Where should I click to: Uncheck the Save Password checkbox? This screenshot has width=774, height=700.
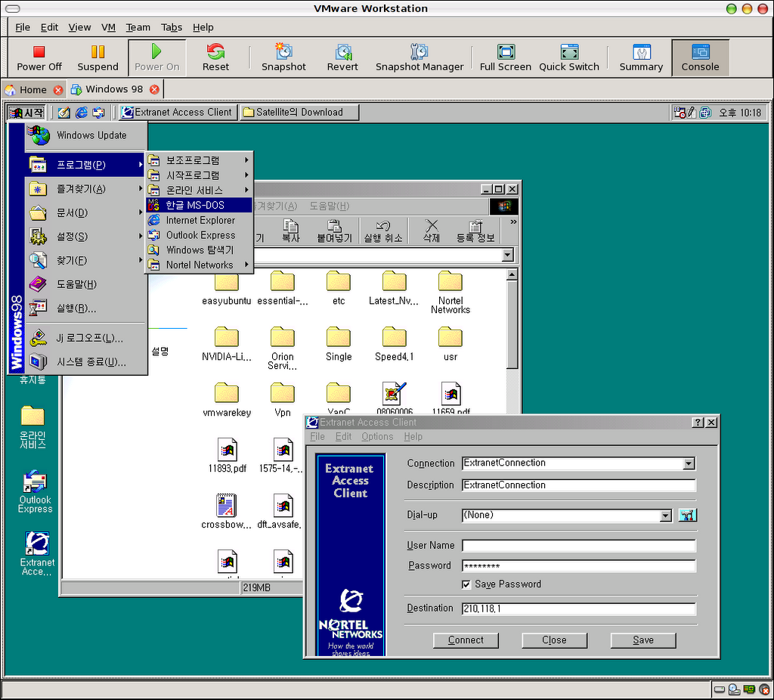(466, 584)
